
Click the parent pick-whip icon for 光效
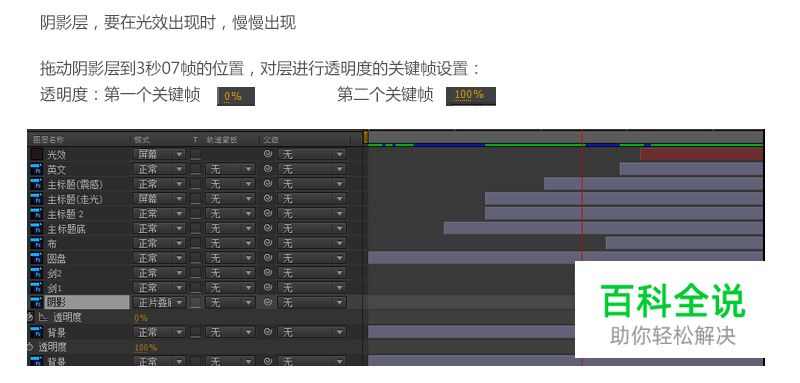[268, 154]
